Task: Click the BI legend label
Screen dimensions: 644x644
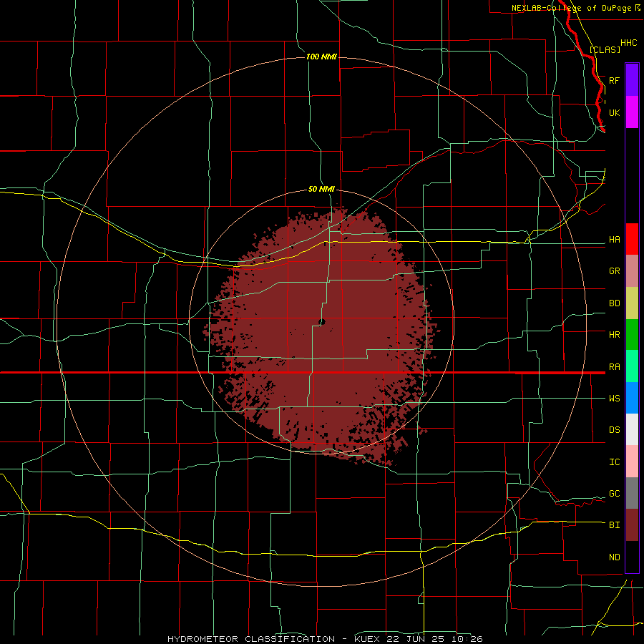Action: [x=614, y=525]
